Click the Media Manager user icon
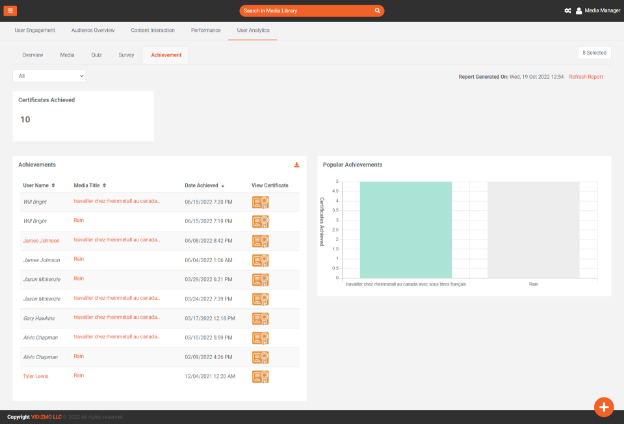This screenshot has height=425, width=624. tap(579, 11)
